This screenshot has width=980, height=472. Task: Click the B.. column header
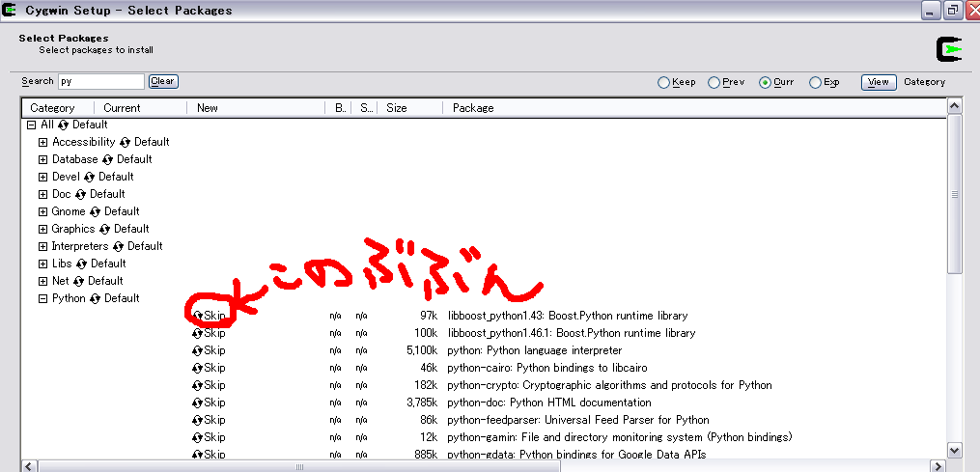pos(339,108)
